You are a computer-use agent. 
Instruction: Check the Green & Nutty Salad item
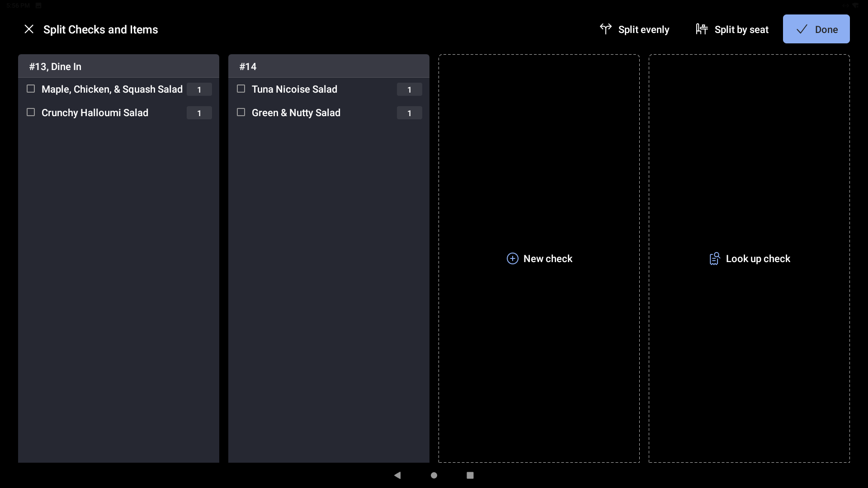241,113
